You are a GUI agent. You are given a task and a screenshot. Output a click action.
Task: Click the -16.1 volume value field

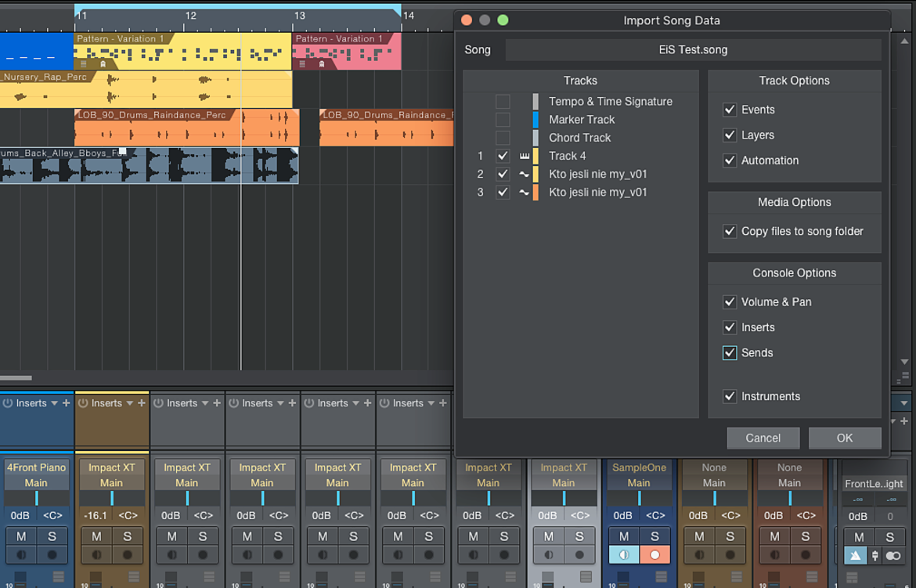96,515
